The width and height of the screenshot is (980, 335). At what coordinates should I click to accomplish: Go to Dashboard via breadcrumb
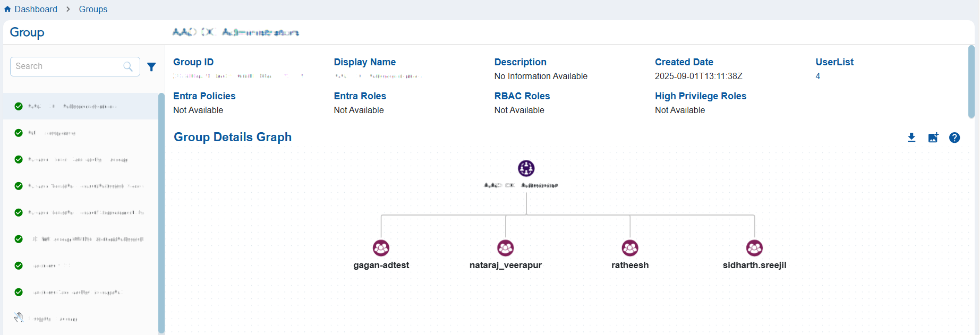click(x=36, y=9)
